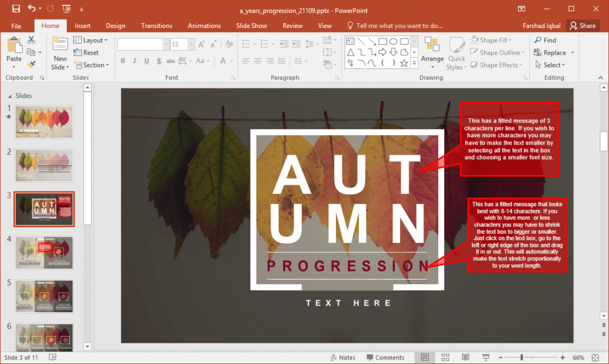Image resolution: width=609 pixels, height=364 pixels.
Task: Open the Slide Show tab
Action: click(252, 26)
